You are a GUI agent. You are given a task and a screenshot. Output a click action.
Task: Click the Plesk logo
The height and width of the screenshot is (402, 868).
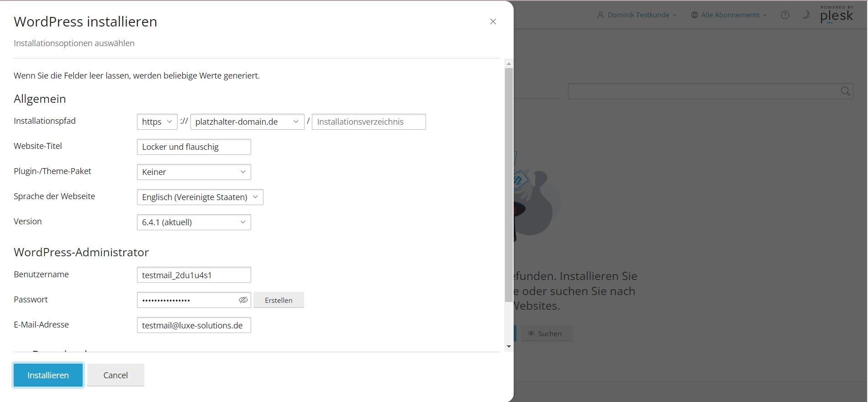point(836,14)
